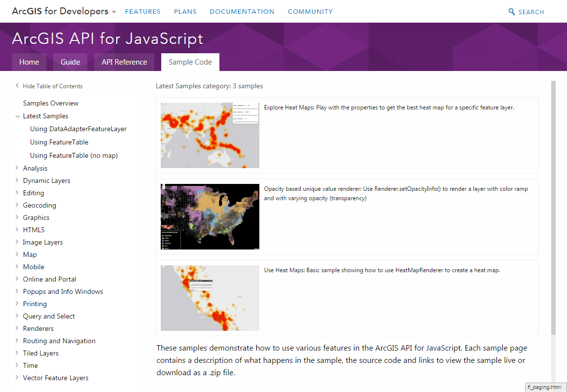Click the Use Heat Maps description
The height and width of the screenshot is (392, 567).
(x=382, y=270)
